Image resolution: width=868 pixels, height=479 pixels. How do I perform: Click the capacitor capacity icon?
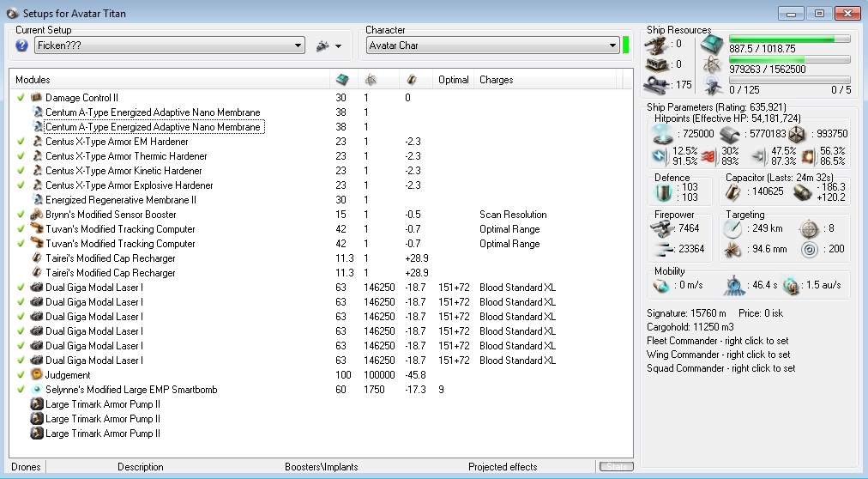click(x=732, y=192)
